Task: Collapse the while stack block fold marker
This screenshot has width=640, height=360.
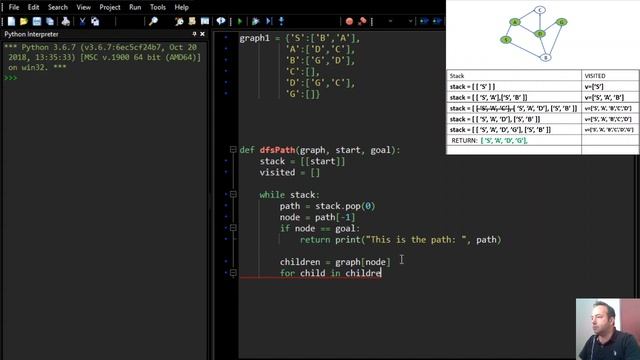Action: click(x=233, y=195)
